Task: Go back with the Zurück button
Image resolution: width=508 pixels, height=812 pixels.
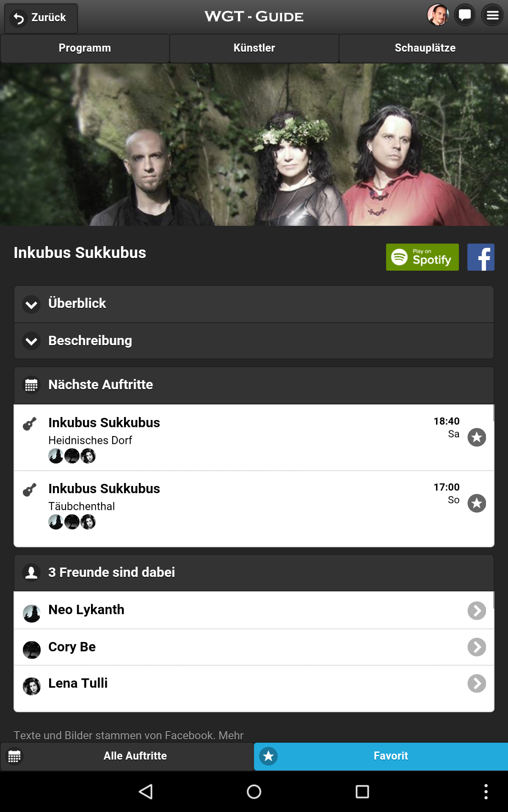Action: [41, 18]
